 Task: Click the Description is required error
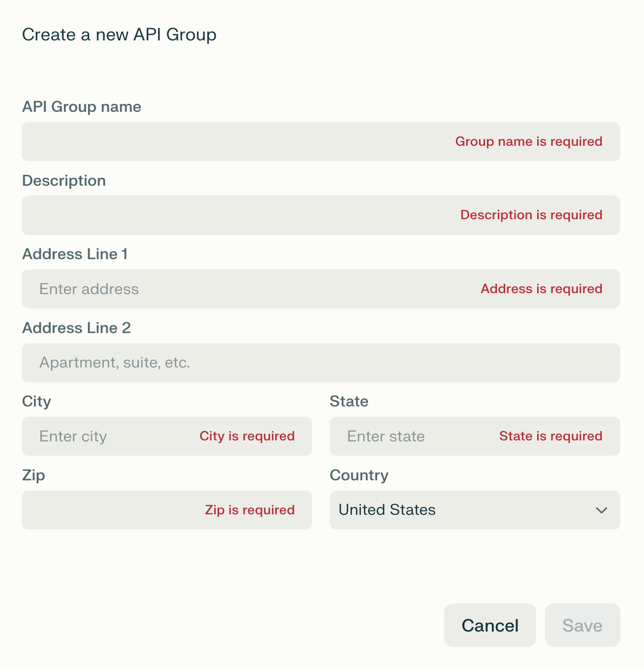click(x=531, y=215)
